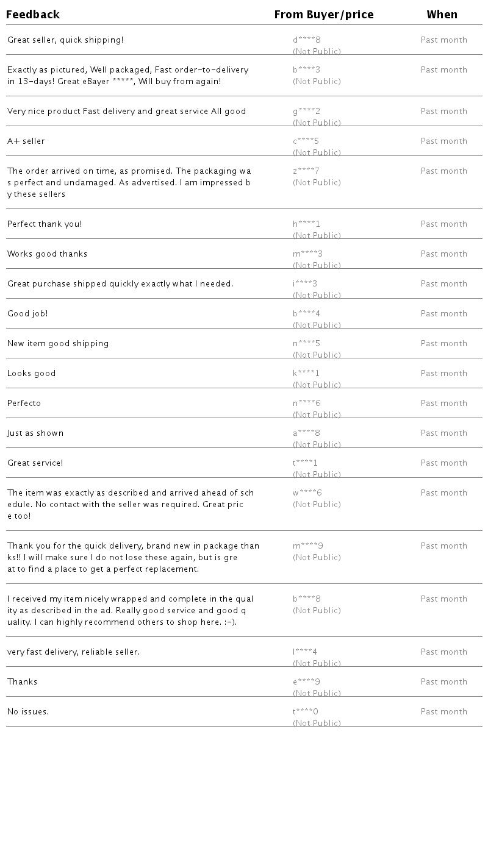Click the "When" column header
This screenshot has height=868, width=488.
pyautogui.click(x=442, y=15)
